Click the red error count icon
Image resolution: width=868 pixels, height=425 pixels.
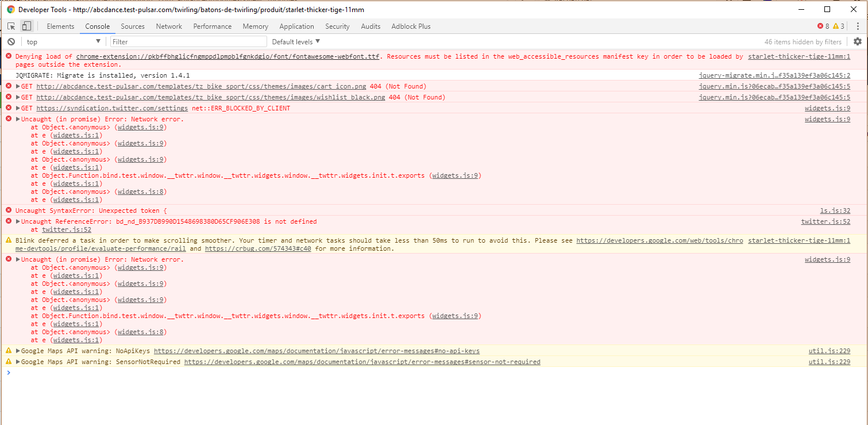820,26
